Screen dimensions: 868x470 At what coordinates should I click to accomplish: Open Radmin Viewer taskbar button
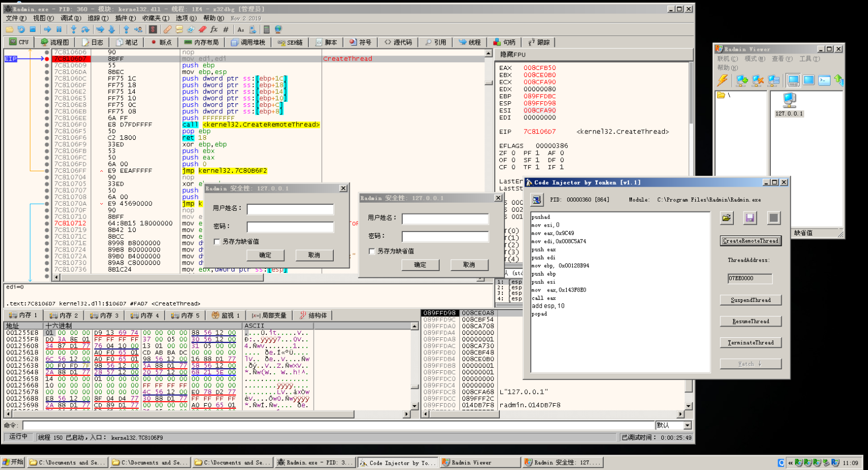(x=480, y=463)
